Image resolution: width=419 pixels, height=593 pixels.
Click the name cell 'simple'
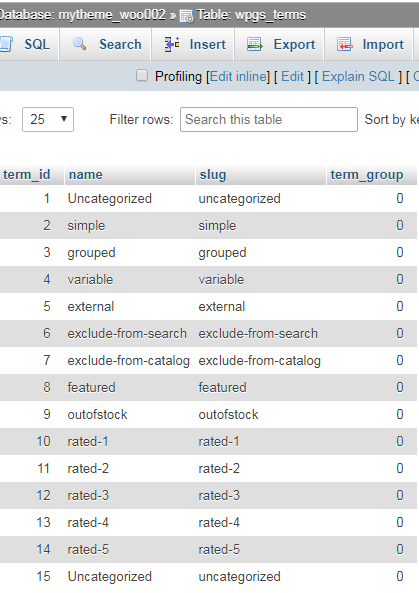pos(86,226)
